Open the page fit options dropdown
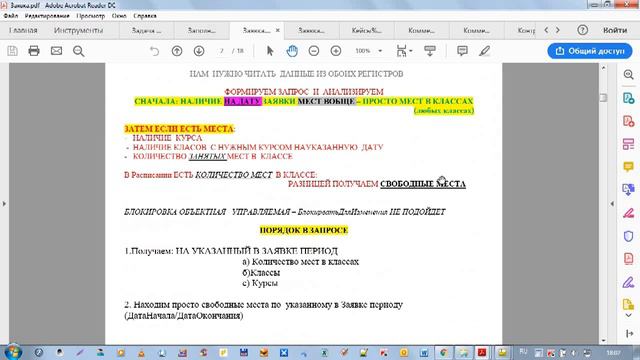 (x=404, y=51)
